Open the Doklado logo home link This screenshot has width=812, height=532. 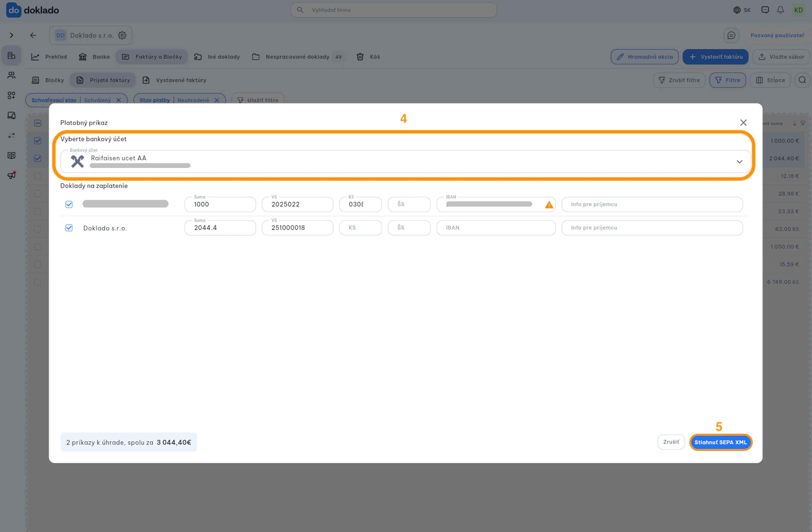click(x=32, y=10)
